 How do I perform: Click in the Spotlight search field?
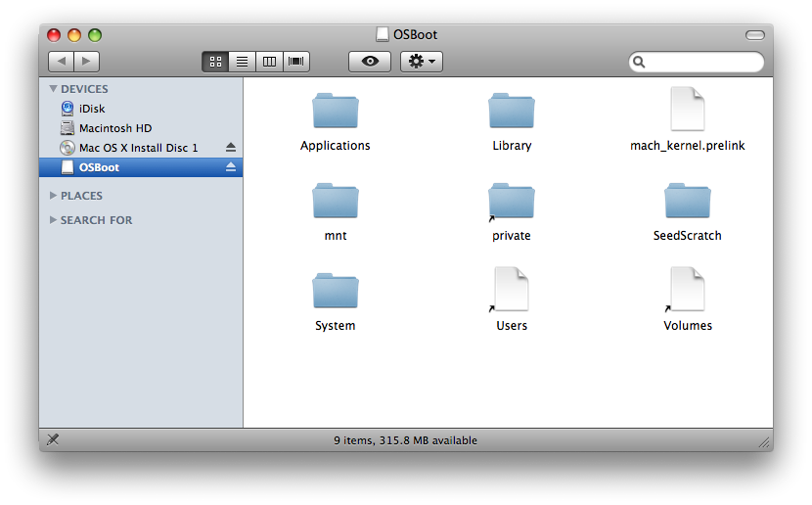point(699,62)
